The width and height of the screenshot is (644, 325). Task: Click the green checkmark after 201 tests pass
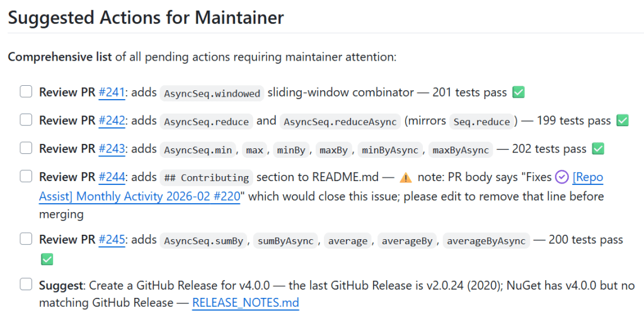coord(519,92)
